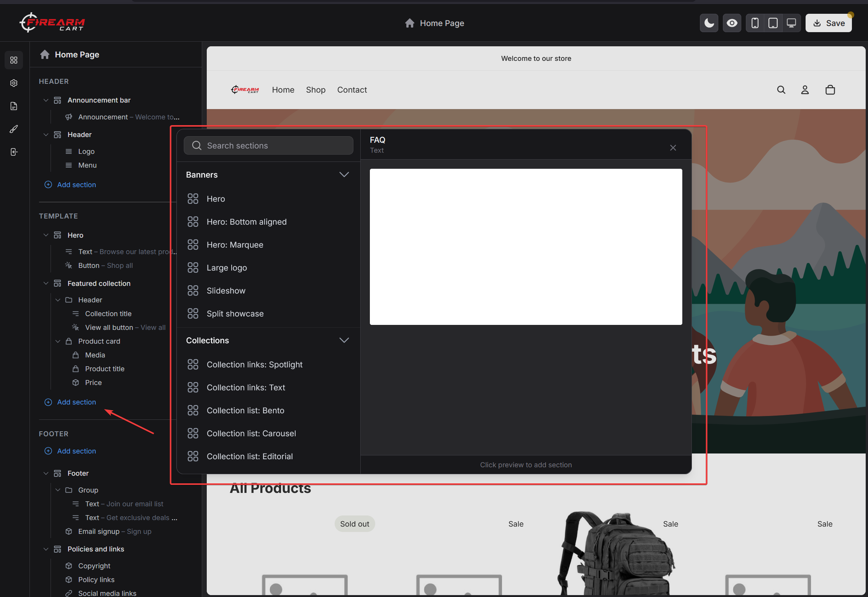Collapse the Group folder in Footer

pos(58,490)
